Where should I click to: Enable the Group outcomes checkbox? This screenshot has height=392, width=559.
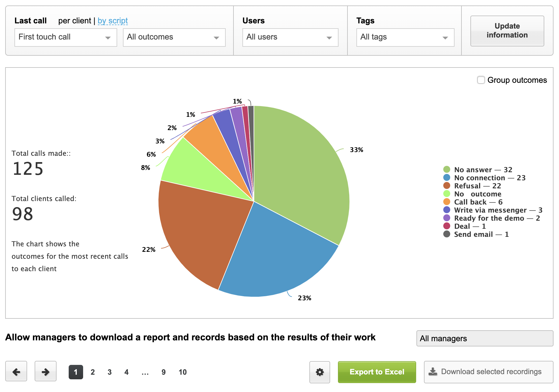pos(481,80)
